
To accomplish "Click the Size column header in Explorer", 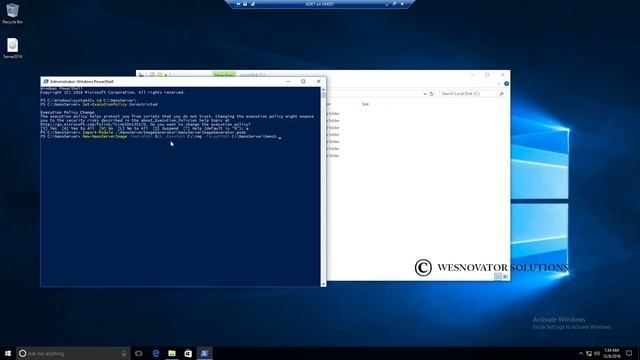I will coord(365,104).
